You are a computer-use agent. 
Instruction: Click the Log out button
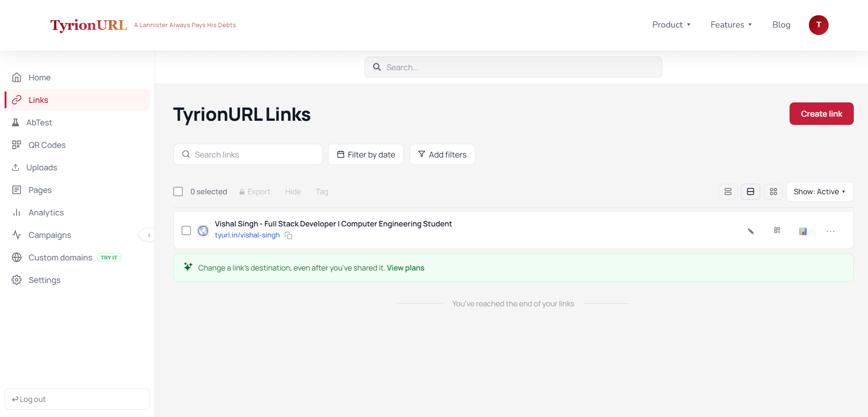77,399
